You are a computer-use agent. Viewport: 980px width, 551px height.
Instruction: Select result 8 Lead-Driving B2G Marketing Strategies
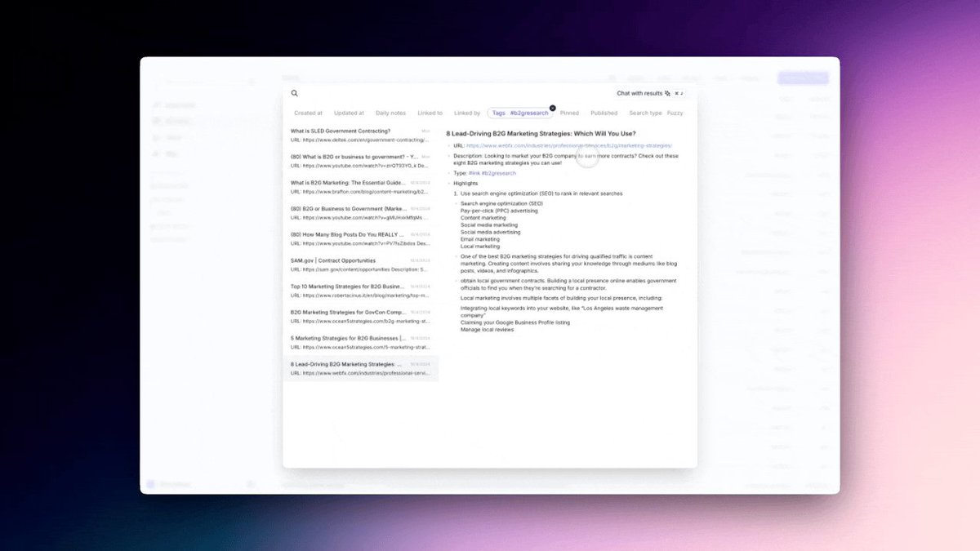pos(360,368)
